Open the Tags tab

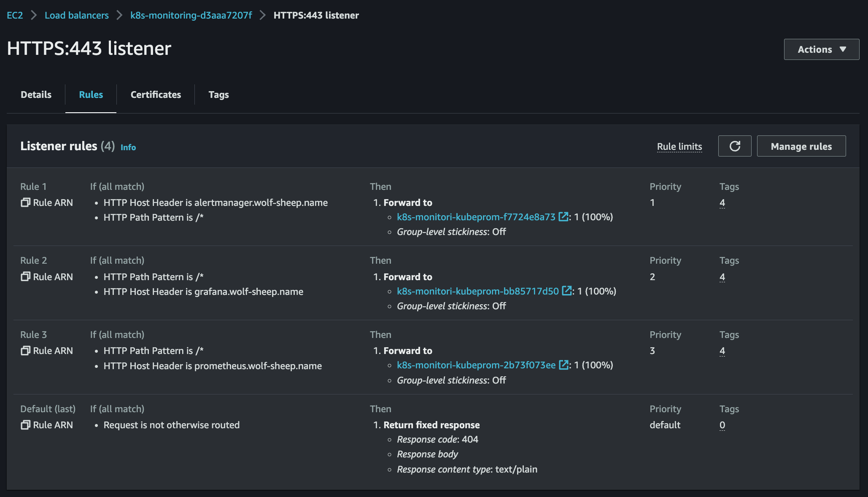click(218, 95)
